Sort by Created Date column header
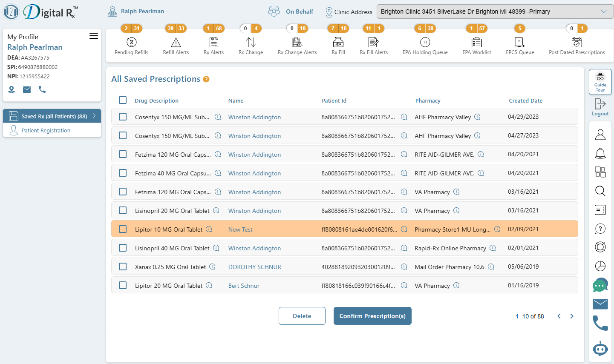Image resolution: width=614 pixels, height=364 pixels. (526, 101)
